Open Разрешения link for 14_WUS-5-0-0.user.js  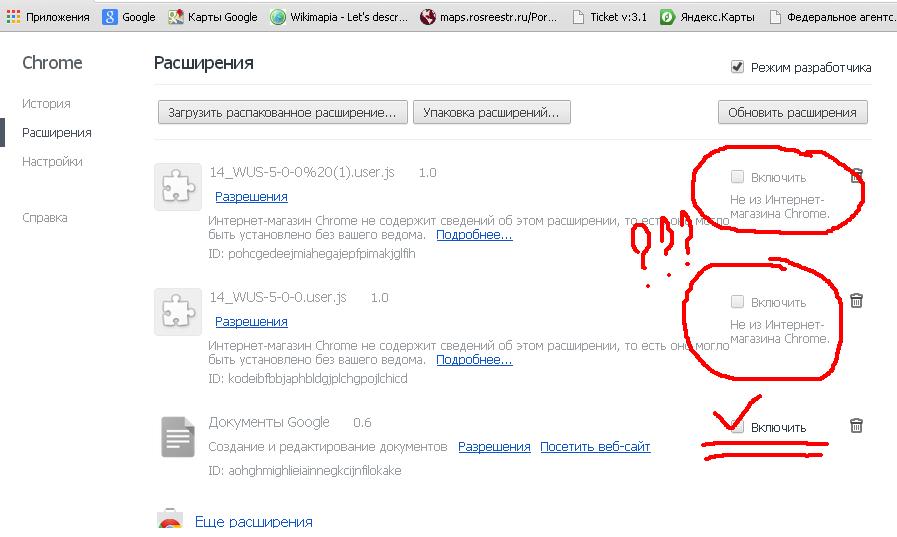[251, 322]
